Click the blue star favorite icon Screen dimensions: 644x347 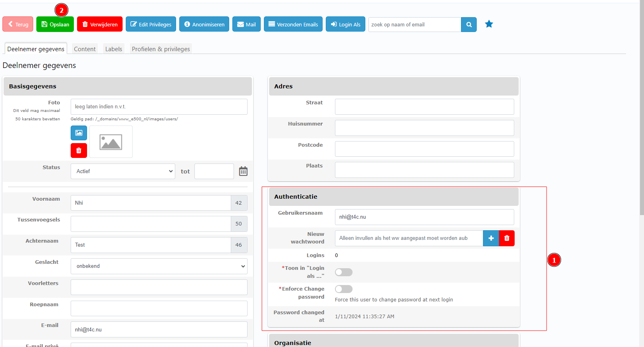(489, 24)
